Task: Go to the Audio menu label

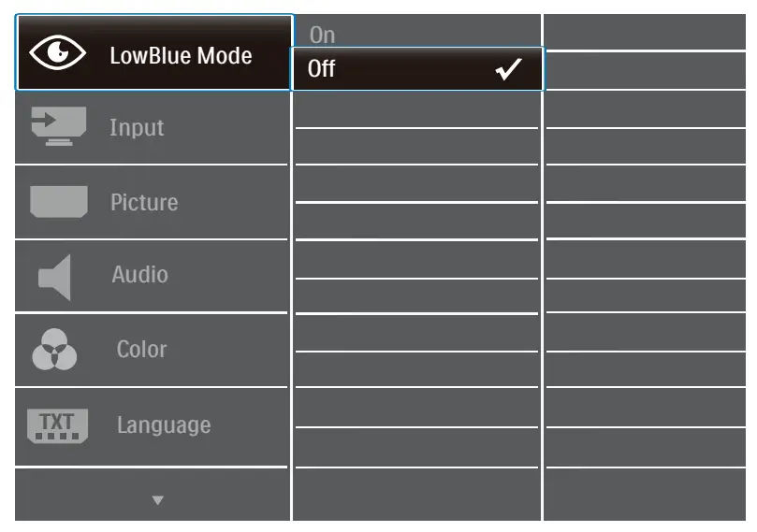Action: click(x=140, y=275)
